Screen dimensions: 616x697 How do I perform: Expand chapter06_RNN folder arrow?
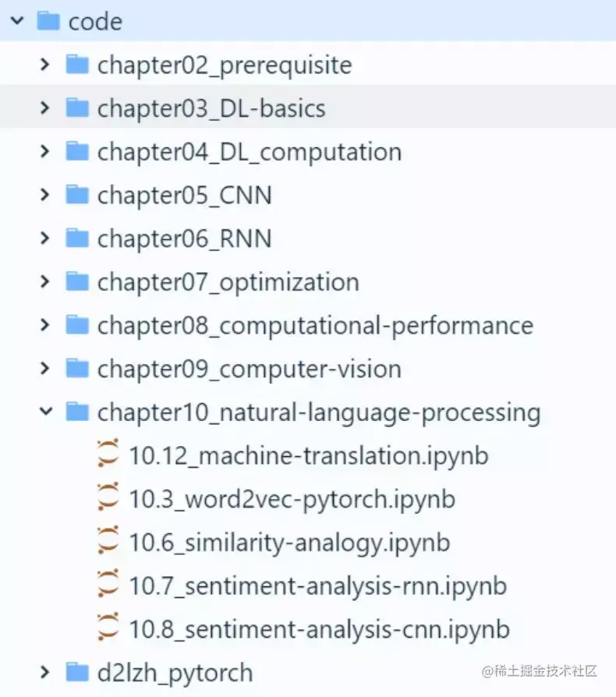tap(45, 239)
